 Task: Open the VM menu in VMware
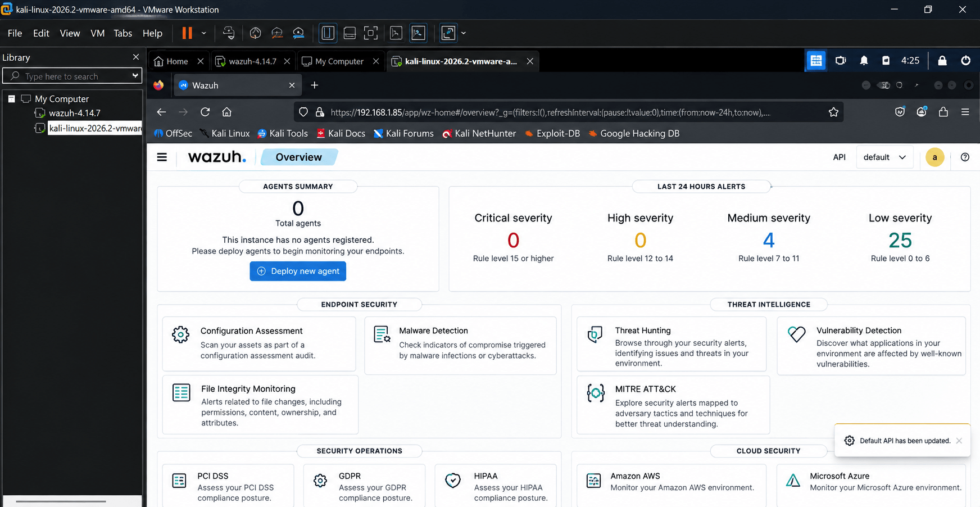(x=98, y=33)
